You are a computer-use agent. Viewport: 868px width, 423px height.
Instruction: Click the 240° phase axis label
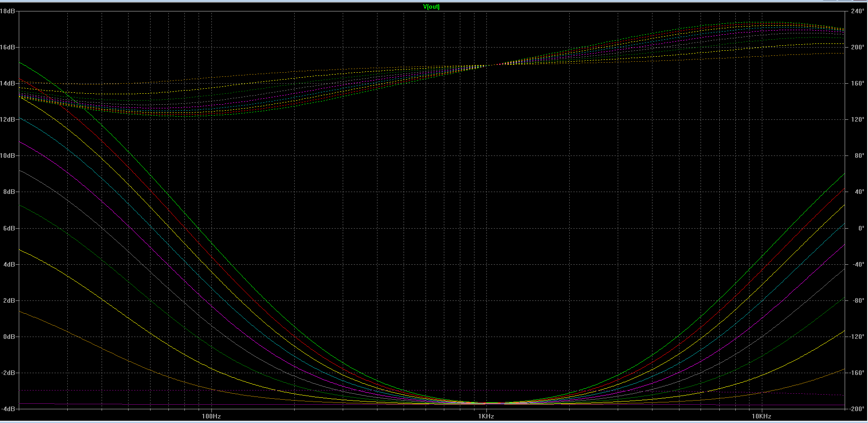857,11
